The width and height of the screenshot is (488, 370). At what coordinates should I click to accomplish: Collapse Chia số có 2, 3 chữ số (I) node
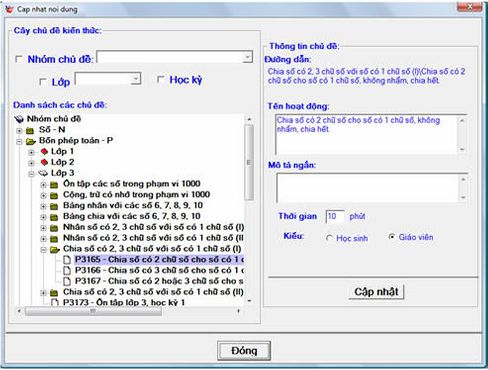pyautogui.click(x=43, y=250)
